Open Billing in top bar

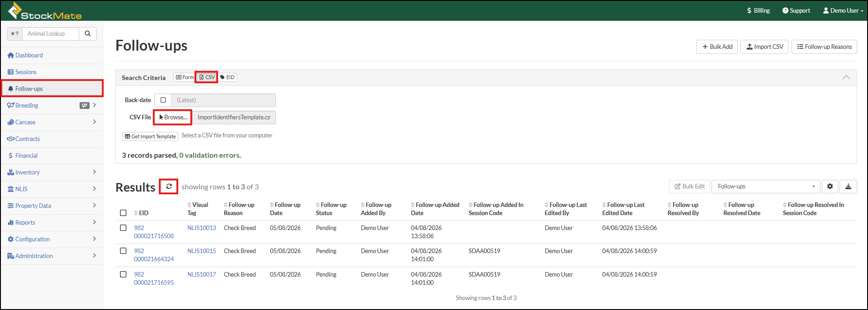tap(759, 10)
